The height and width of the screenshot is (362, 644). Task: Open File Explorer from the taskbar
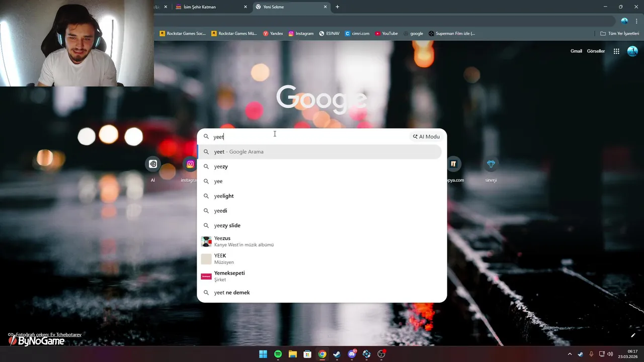(x=293, y=354)
